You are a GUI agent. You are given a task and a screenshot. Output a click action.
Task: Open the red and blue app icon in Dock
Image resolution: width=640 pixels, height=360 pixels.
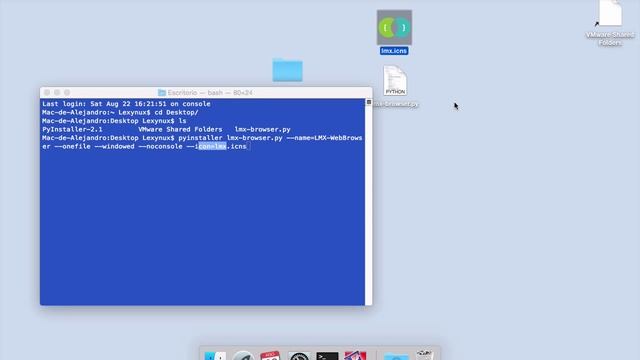tap(356, 356)
